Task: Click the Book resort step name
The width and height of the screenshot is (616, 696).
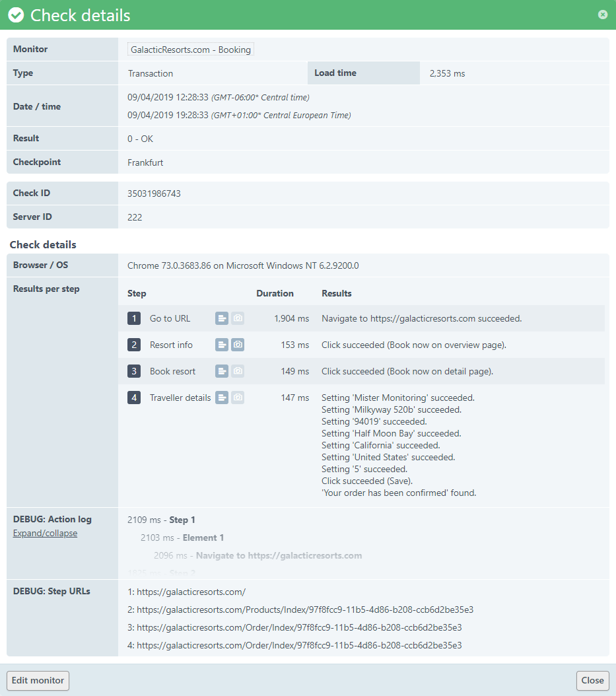Action: pos(172,372)
